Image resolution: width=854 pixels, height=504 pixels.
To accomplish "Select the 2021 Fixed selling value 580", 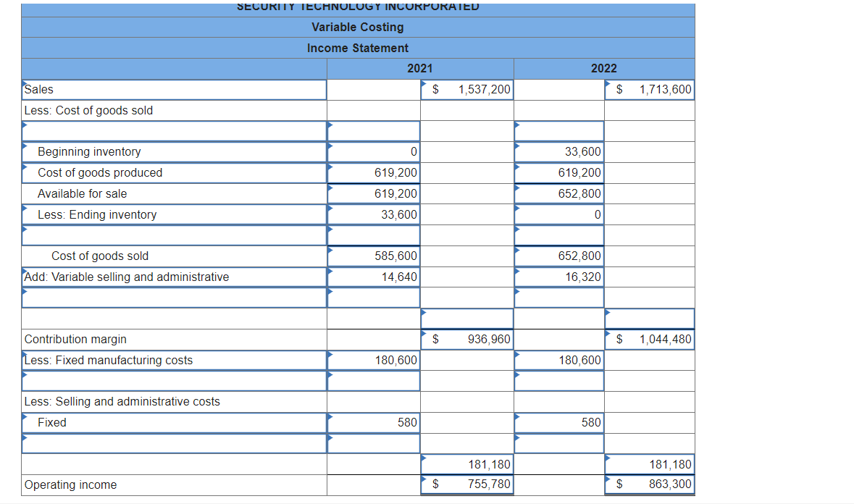I will (374, 423).
